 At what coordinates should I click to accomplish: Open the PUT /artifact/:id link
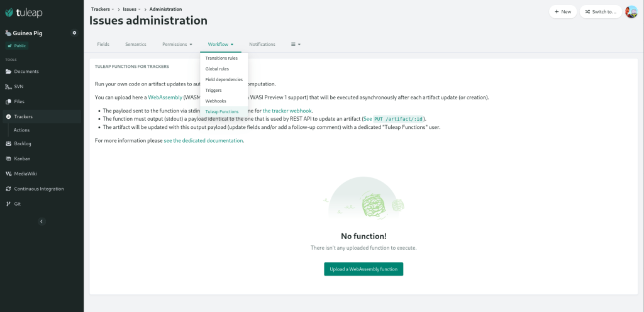click(x=398, y=119)
